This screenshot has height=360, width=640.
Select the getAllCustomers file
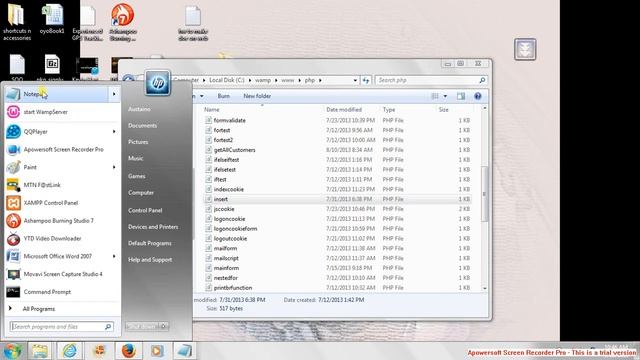pos(234,150)
